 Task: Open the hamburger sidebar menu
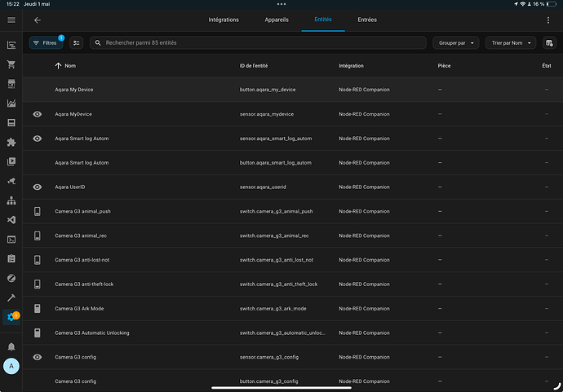coord(11,20)
